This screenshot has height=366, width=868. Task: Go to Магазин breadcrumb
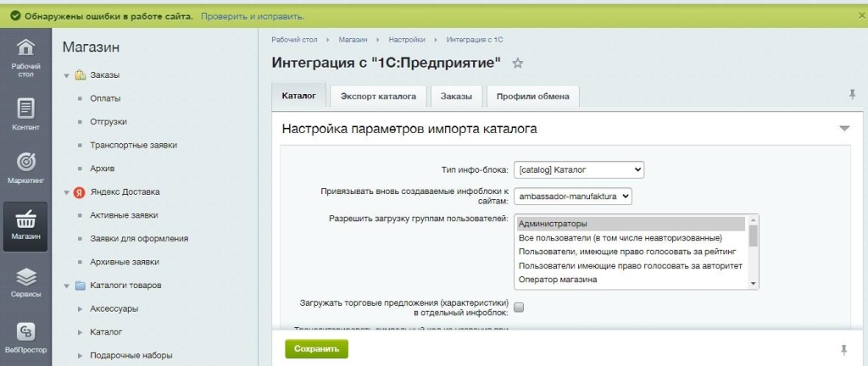pos(353,40)
